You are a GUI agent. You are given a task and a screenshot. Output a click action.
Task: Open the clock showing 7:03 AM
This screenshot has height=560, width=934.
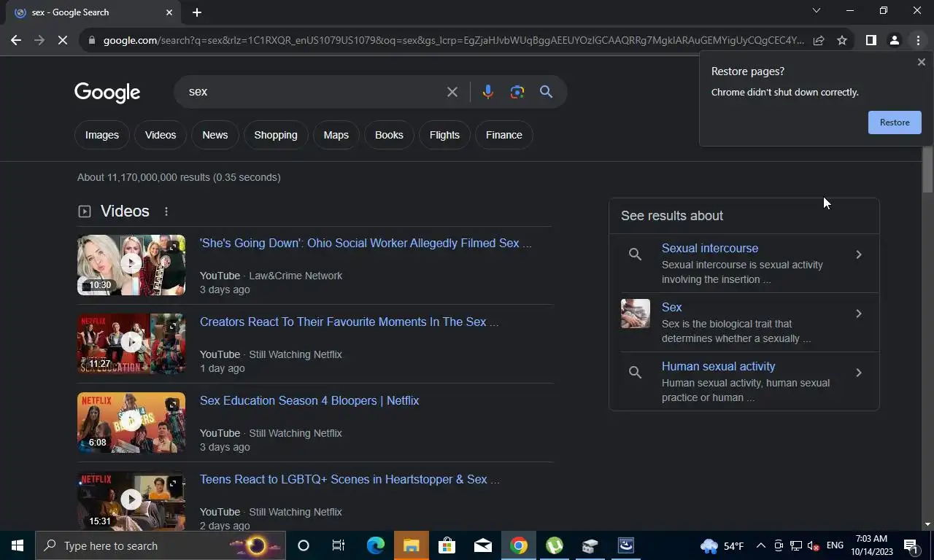point(871,545)
